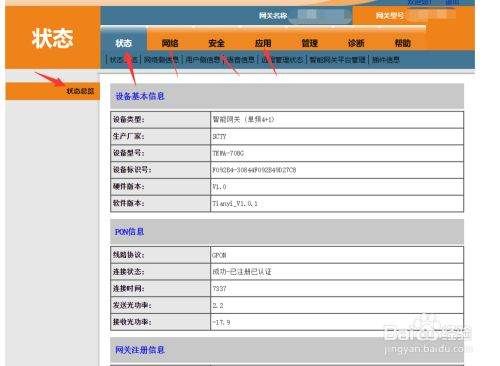Open 用户侧信息 submenu item
Screen dimensions: 500x366
point(203,60)
